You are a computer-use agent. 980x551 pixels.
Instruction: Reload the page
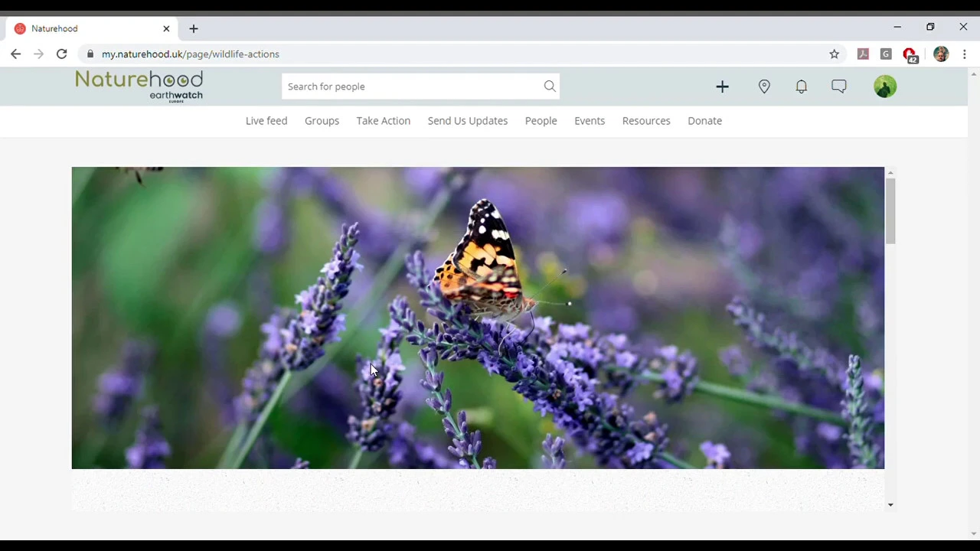pyautogui.click(x=62, y=54)
